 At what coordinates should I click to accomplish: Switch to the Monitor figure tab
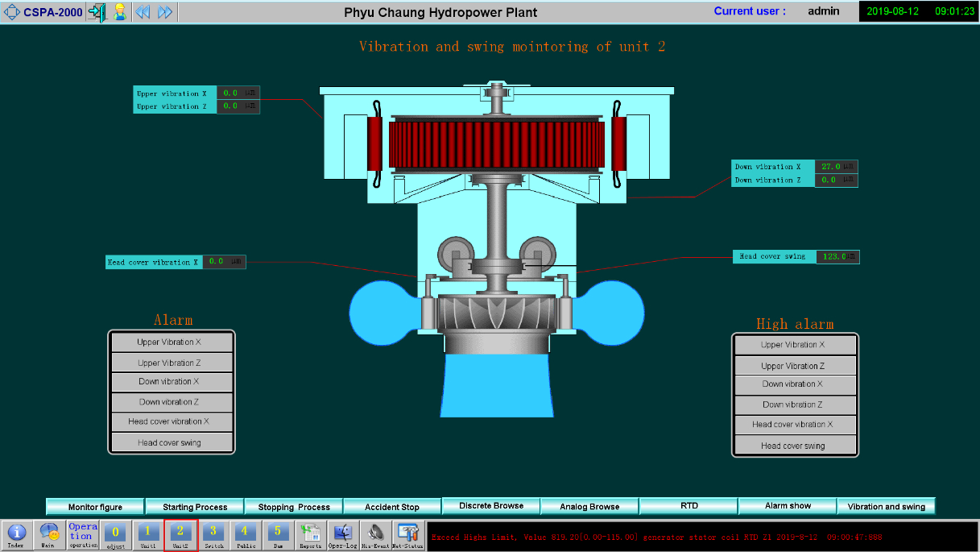(95, 507)
